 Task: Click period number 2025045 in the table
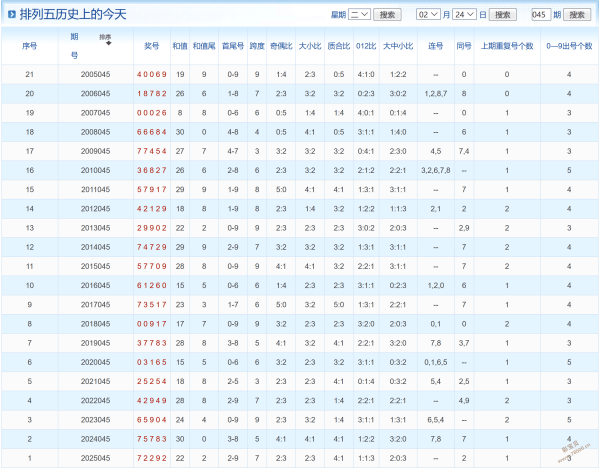[97, 458]
